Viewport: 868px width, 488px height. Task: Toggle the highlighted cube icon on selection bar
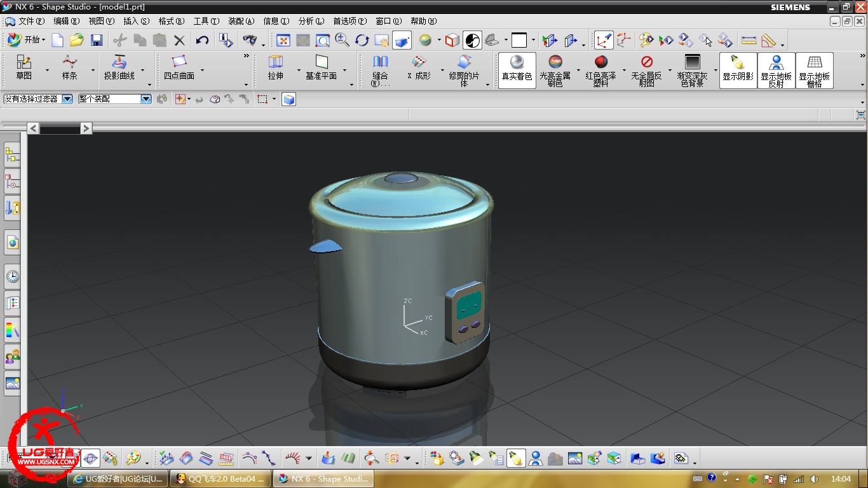coord(288,99)
